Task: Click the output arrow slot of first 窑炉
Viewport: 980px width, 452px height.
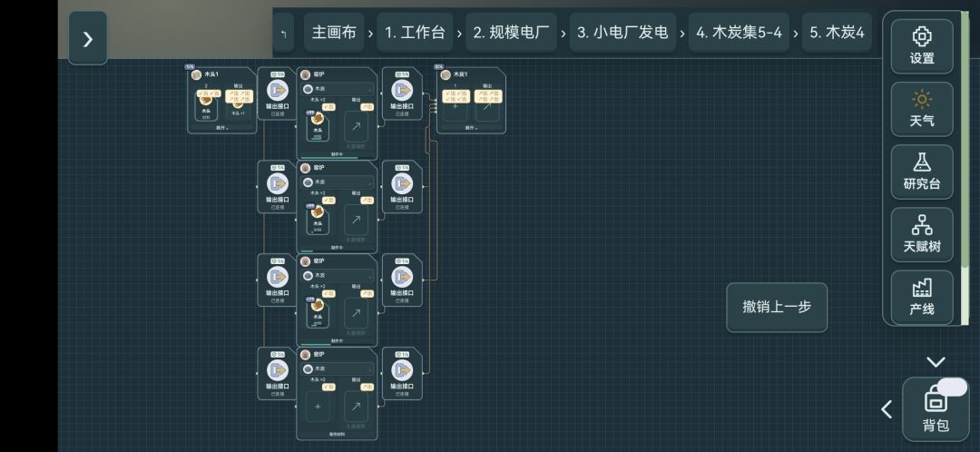Action: click(x=357, y=126)
